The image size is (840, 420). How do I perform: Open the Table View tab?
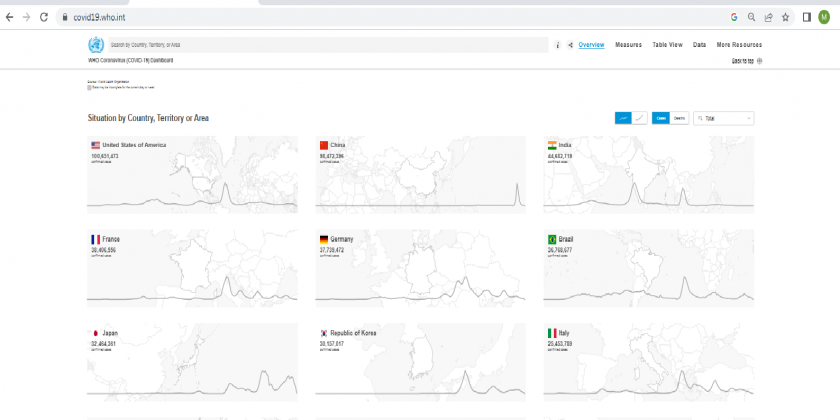(x=667, y=45)
